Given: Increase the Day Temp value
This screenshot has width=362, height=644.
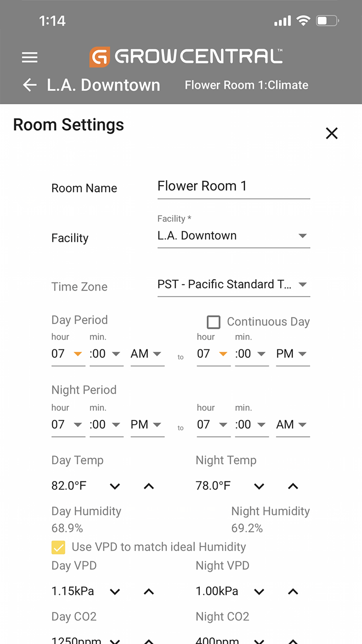Looking at the screenshot, I should coord(149,486).
